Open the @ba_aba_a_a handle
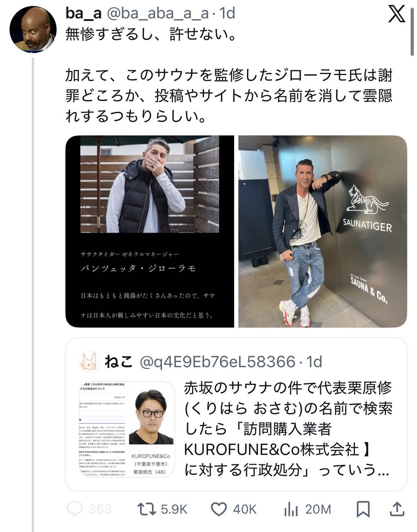Image resolution: width=417 pixels, height=532 pixels. tap(158, 13)
